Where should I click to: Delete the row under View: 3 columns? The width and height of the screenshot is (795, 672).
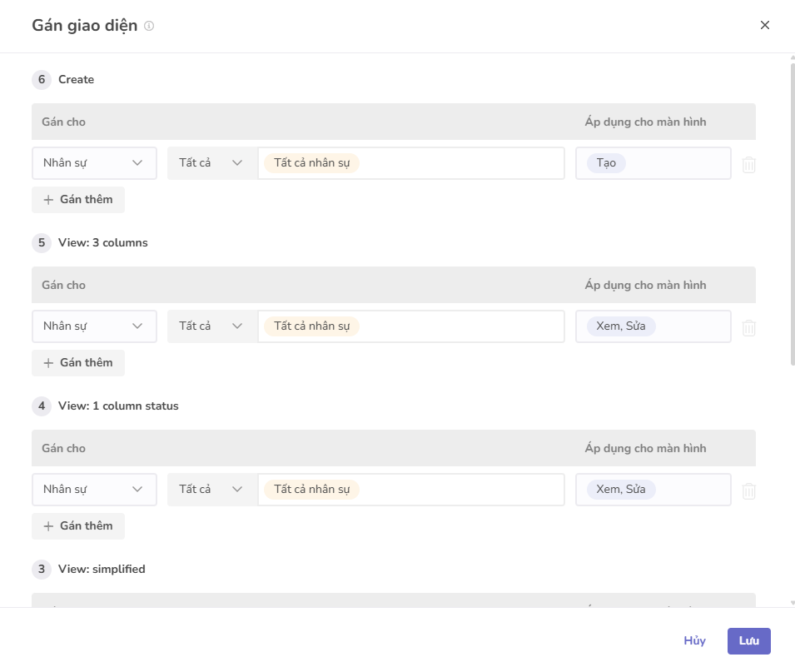(x=748, y=327)
